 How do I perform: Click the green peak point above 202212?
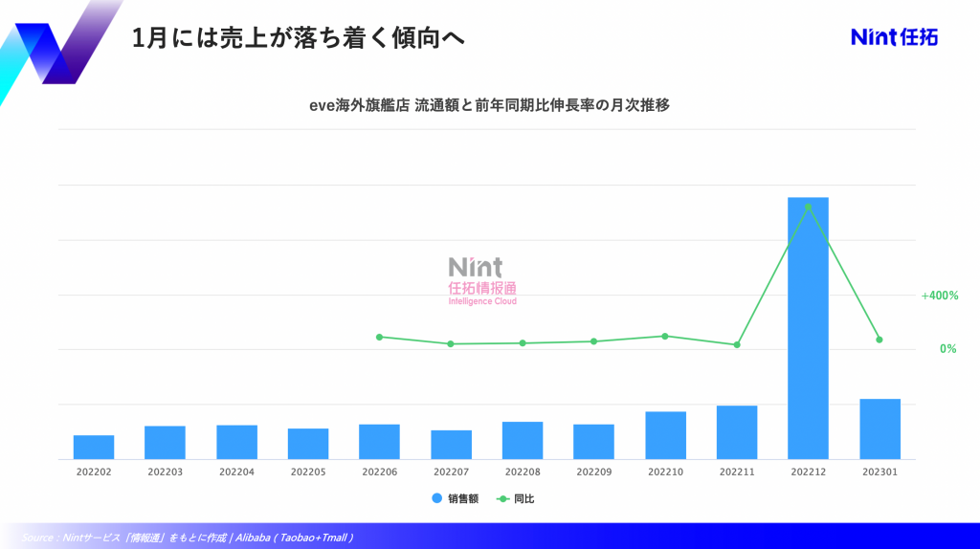[x=808, y=207]
